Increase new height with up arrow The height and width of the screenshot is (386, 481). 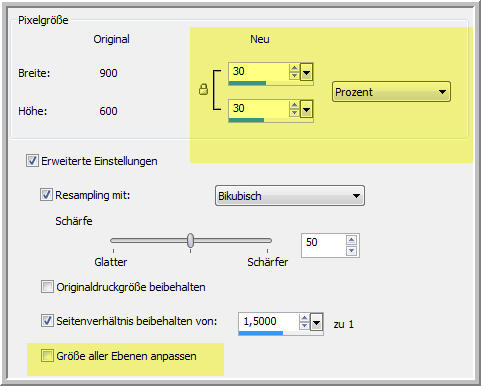[294, 105]
